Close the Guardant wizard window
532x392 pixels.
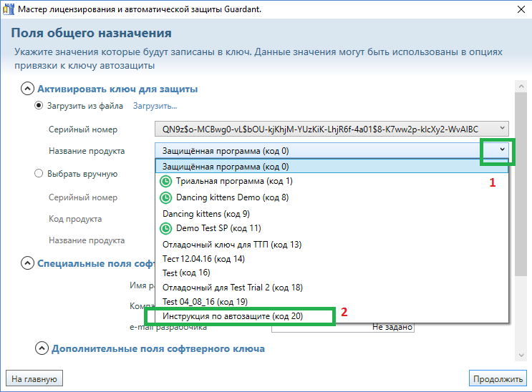click(518, 10)
